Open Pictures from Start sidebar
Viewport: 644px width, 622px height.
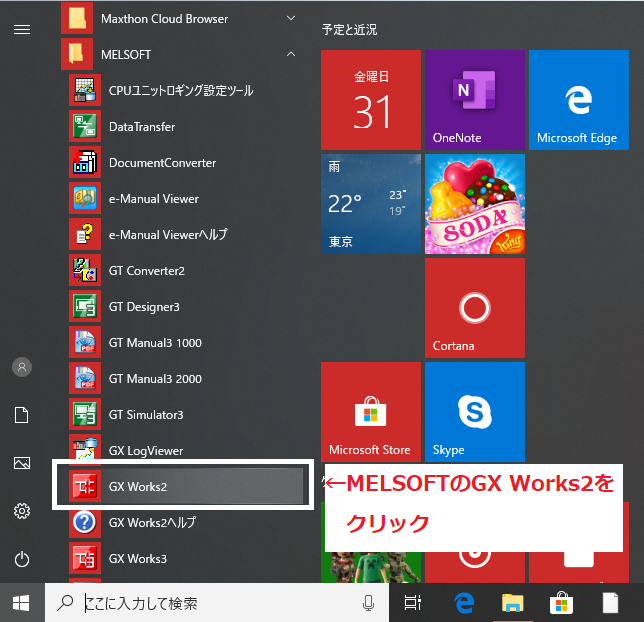[x=22, y=463]
